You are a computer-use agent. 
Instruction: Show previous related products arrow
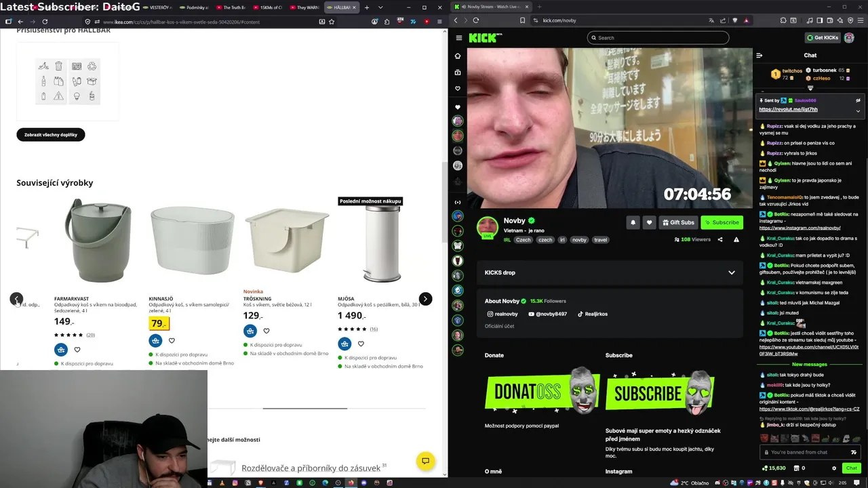(16, 299)
